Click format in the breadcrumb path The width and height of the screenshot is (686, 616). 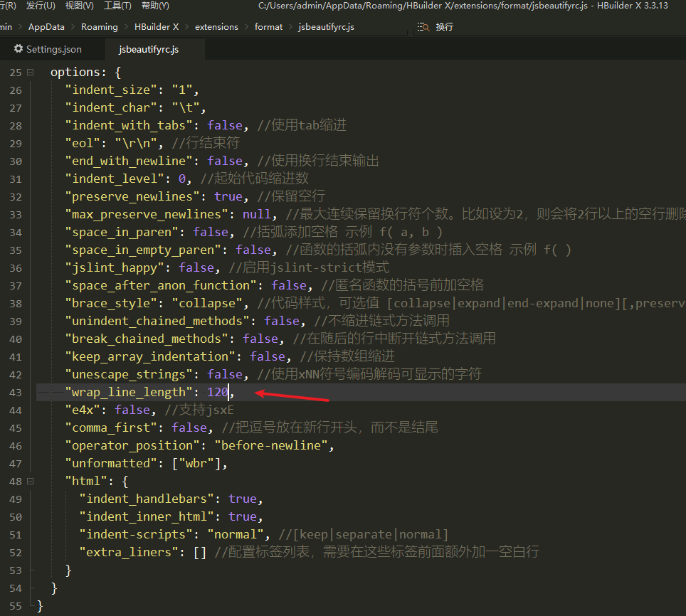[268, 26]
